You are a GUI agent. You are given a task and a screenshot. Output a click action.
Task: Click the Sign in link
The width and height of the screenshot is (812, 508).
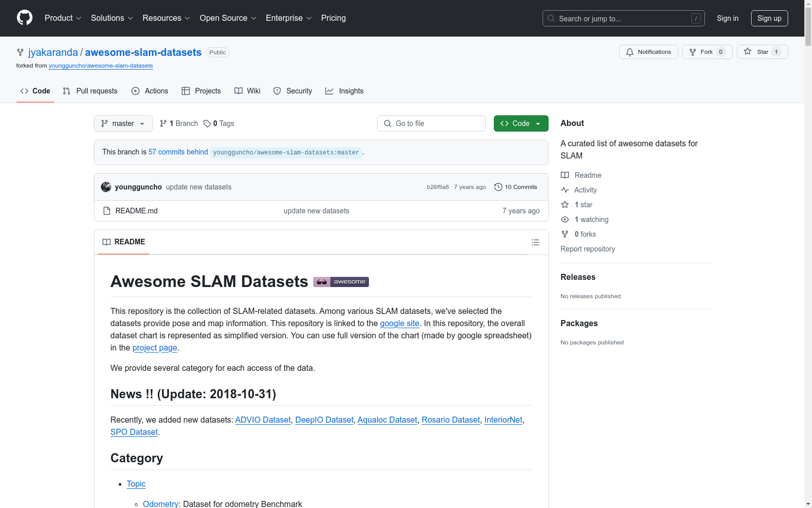pyautogui.click(x=728, y=18)
